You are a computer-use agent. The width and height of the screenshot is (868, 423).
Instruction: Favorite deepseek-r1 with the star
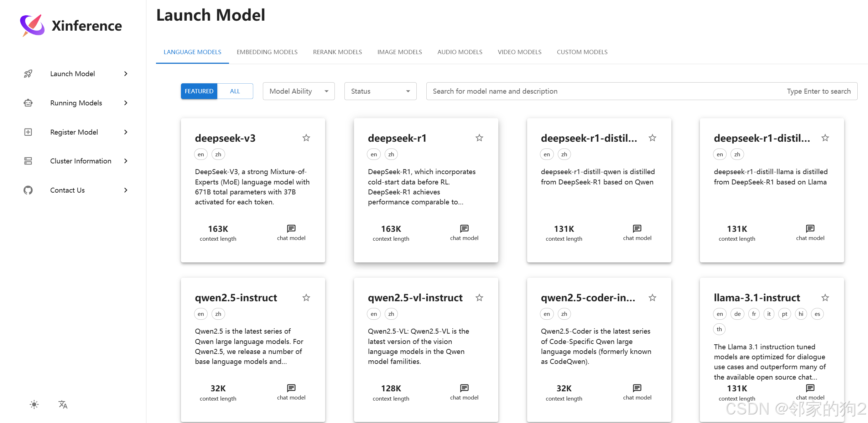tap(479, 138)
